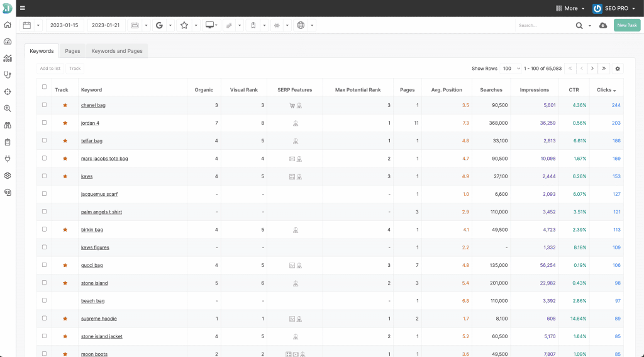Open the magnifier research icon in sidebar

coord(8,108)
